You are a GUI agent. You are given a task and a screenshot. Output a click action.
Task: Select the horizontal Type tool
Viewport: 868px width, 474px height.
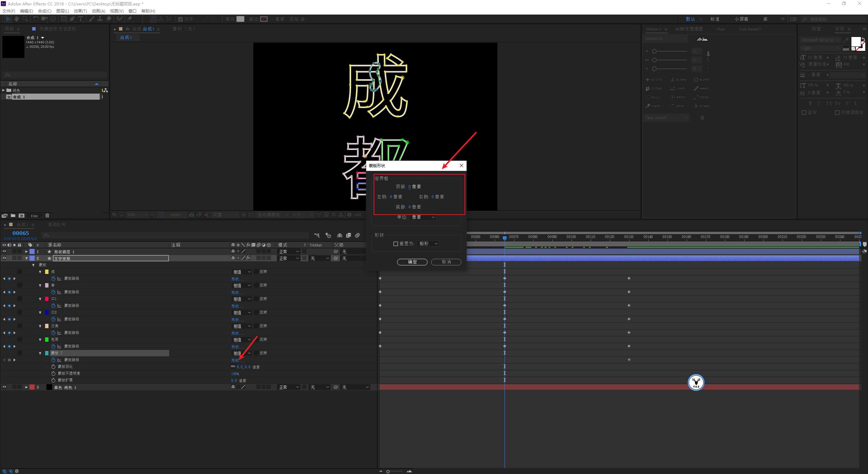81,19
